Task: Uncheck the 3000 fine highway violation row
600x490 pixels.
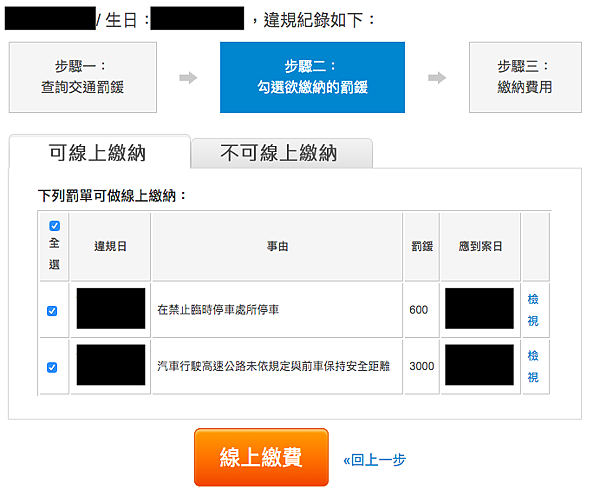Action: [x=53, y=367]
